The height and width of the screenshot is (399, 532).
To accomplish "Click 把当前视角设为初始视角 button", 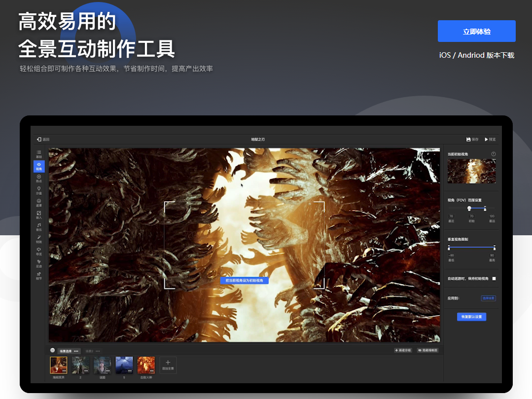I will tap(245, 280).
